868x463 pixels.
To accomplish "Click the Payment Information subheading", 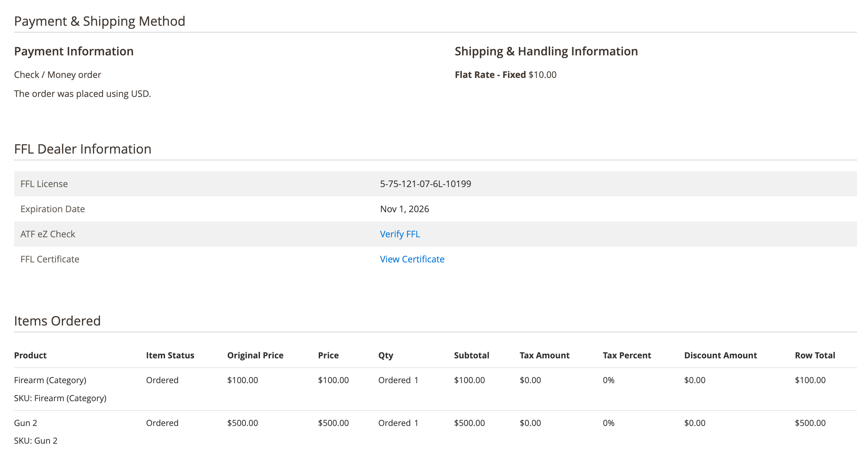I will pyautogui.click(x=74, y=51).
